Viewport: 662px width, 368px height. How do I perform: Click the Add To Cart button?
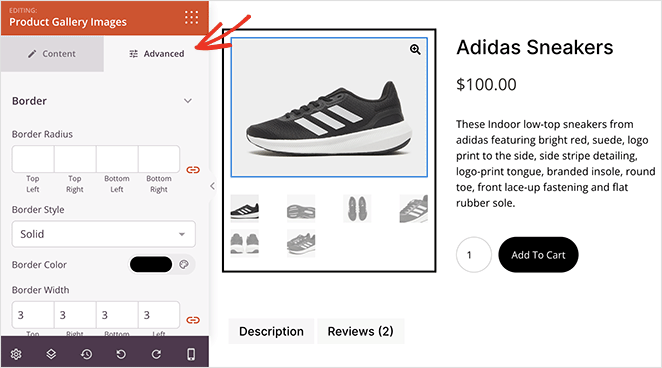[538, 255]
